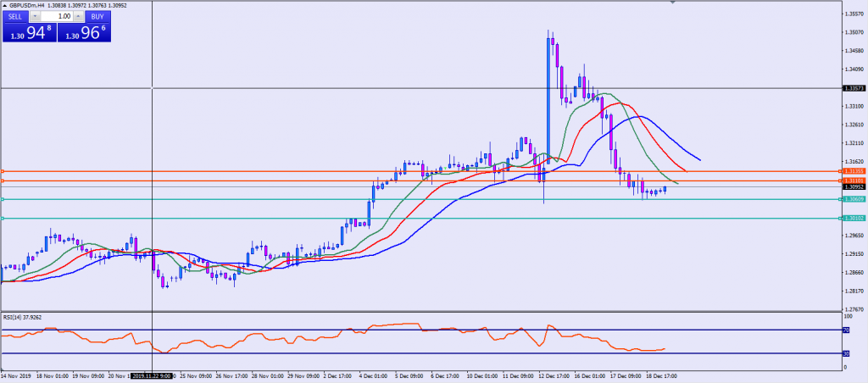Image resolution: width=868 pixels, height=383 pixels.
Task: Click the 1.00 lot volume field
Action: point(56,16)
